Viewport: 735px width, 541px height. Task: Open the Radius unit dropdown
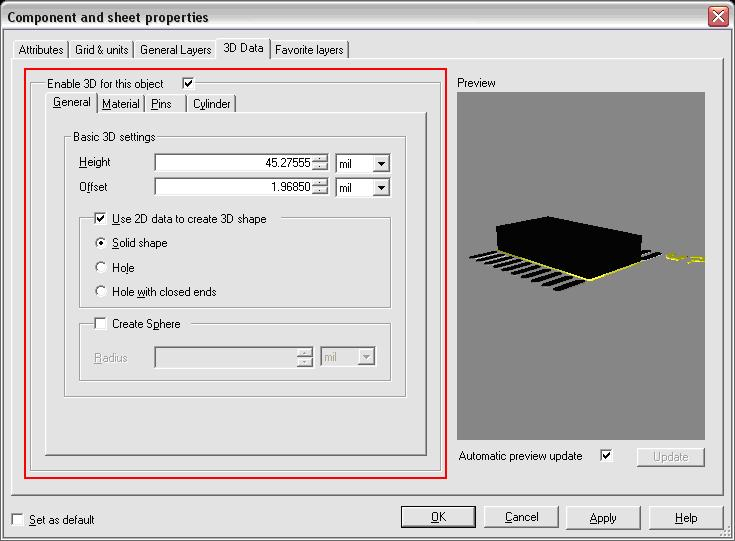366,357
